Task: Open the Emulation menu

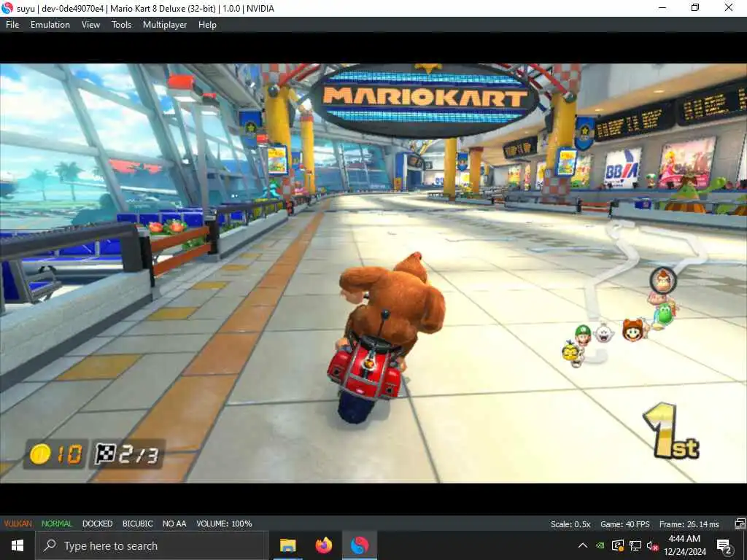Action: point(50,25)
